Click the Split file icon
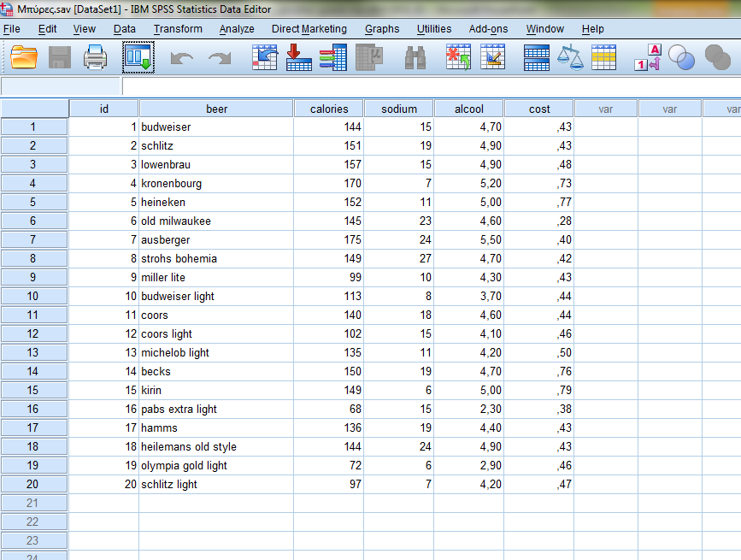The image size is (741, 560). [x=537, y=57]
